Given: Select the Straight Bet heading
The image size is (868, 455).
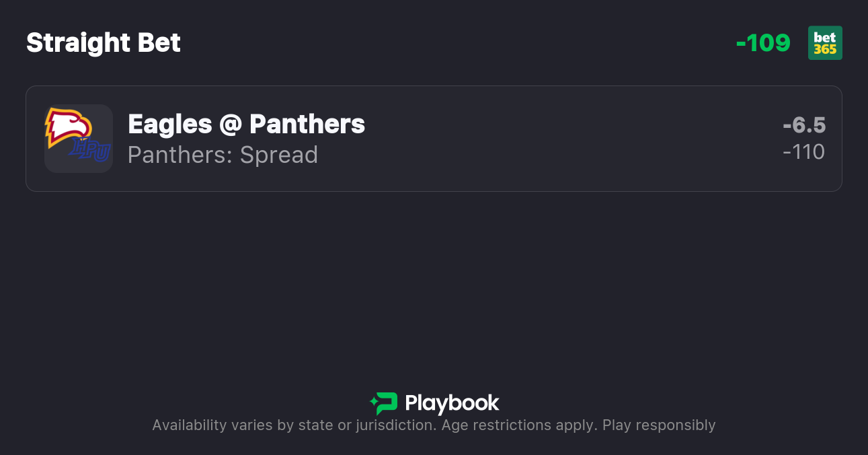Looking at the screenshot, I should [104, 43].
